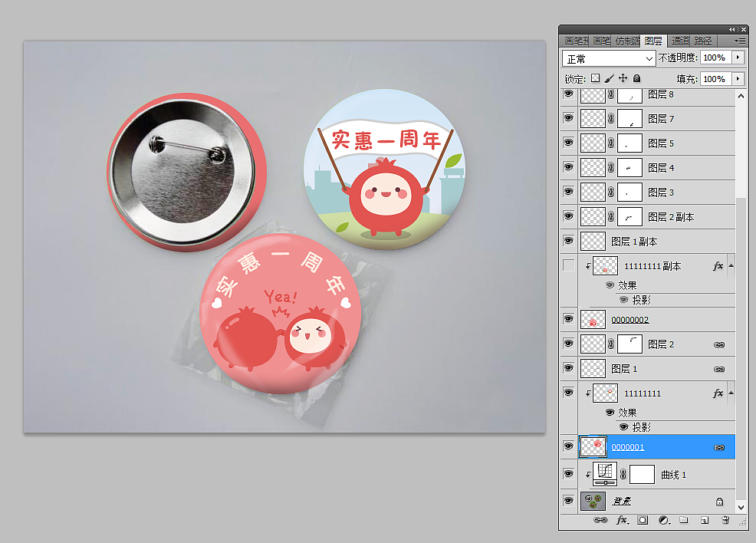Image resolution: width=756 pixels, height=543 pixels.
Task: Open the 正常 blend mode dropdown
Action: 609,58
